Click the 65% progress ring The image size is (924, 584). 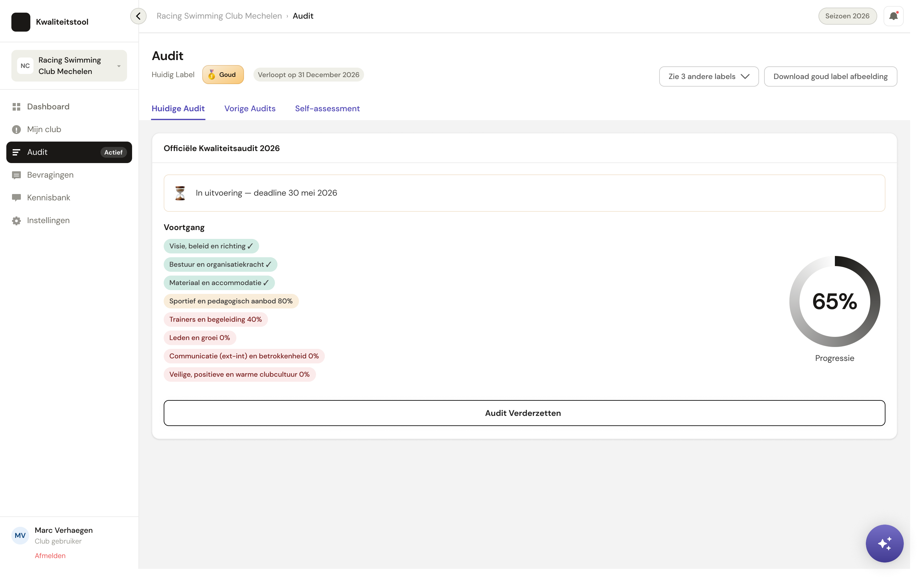coord(835,301)
